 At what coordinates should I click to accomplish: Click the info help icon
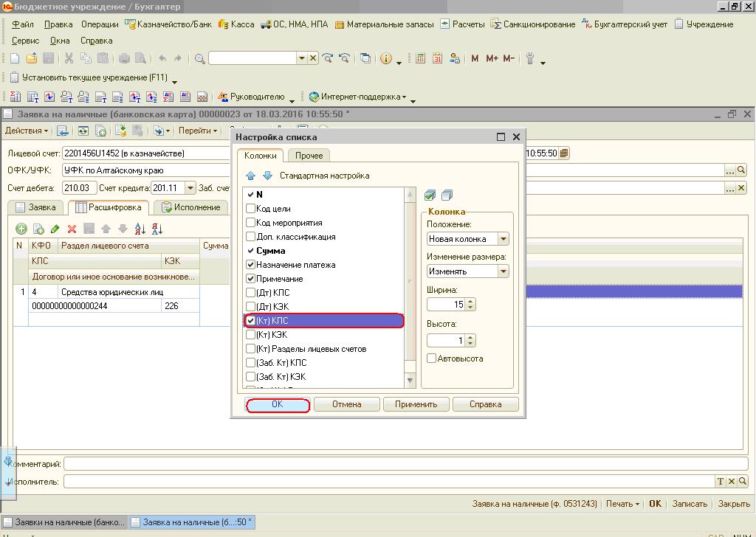click(x=385, y=59)
